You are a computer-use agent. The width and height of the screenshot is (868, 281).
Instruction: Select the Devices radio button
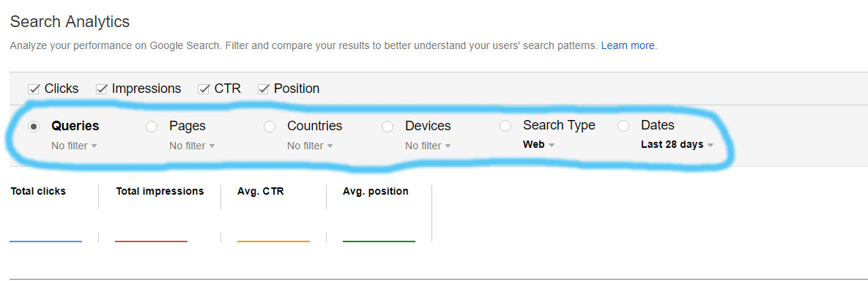click(x=387, y=127)
